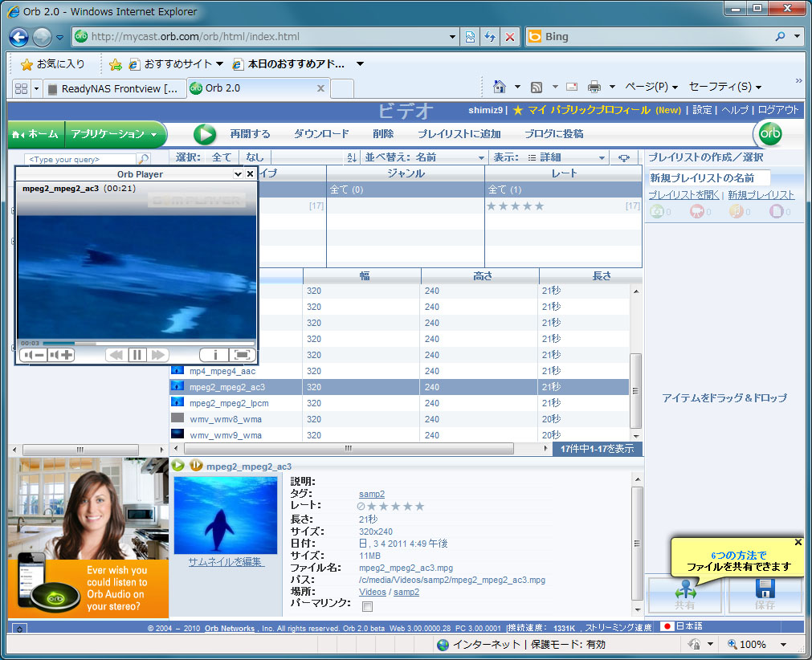Toggle the パーマリンク checkbox
This screenshot has width=812, height=660.
click(368, 605)
